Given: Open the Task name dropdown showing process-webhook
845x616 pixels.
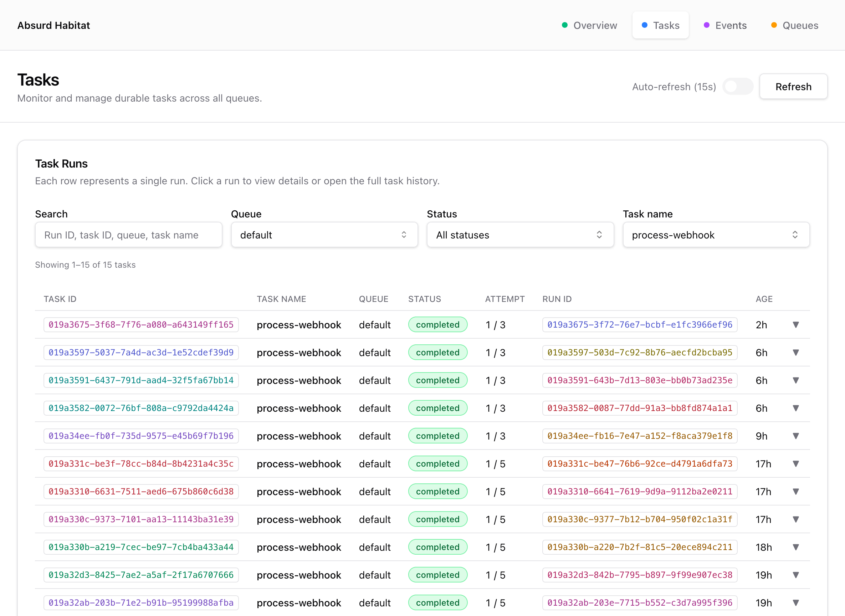Looking at the screenshot, I should point(716,235).
